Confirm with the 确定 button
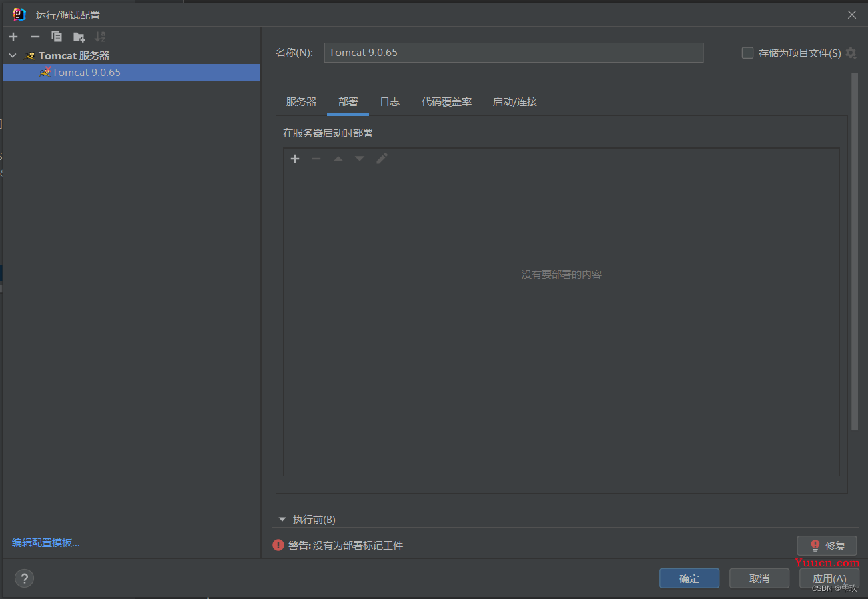This screenshot has width=868, height=599. [689, 578]
